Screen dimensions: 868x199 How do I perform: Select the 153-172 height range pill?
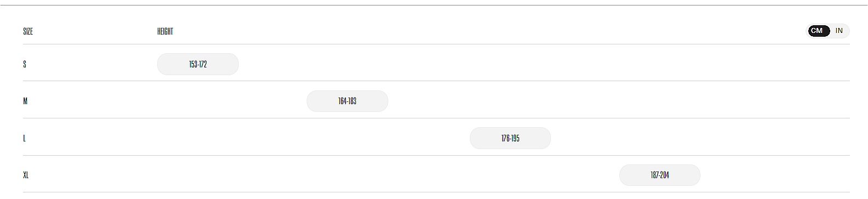(198, 64)
